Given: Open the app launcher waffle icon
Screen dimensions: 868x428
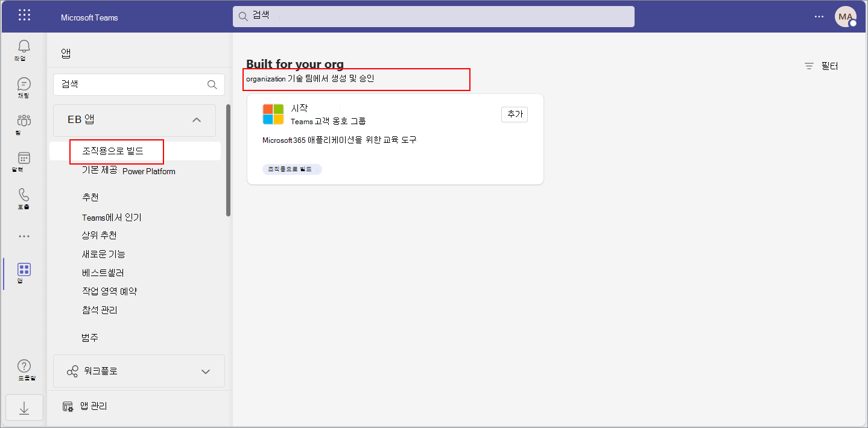Looking at the screenshot, I should (x=24, y=16).
